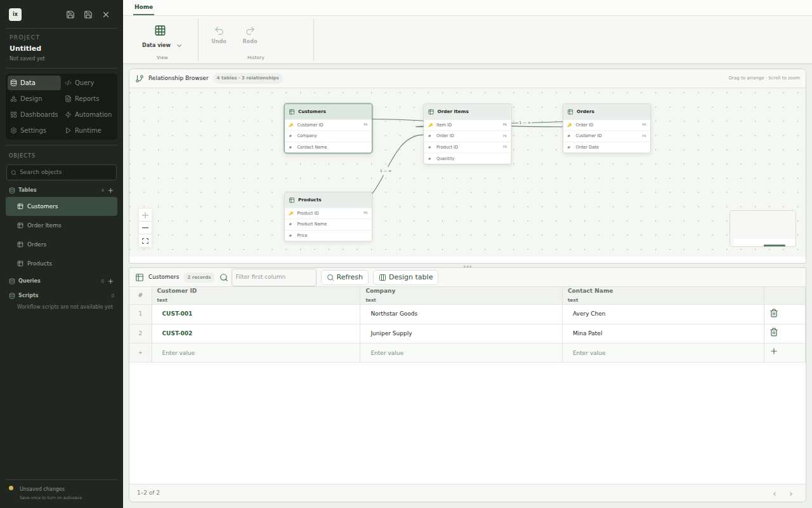The image size is (812, 508).
Task: Delete the CUST-001 row with trash icon
Action: [774, 313]
